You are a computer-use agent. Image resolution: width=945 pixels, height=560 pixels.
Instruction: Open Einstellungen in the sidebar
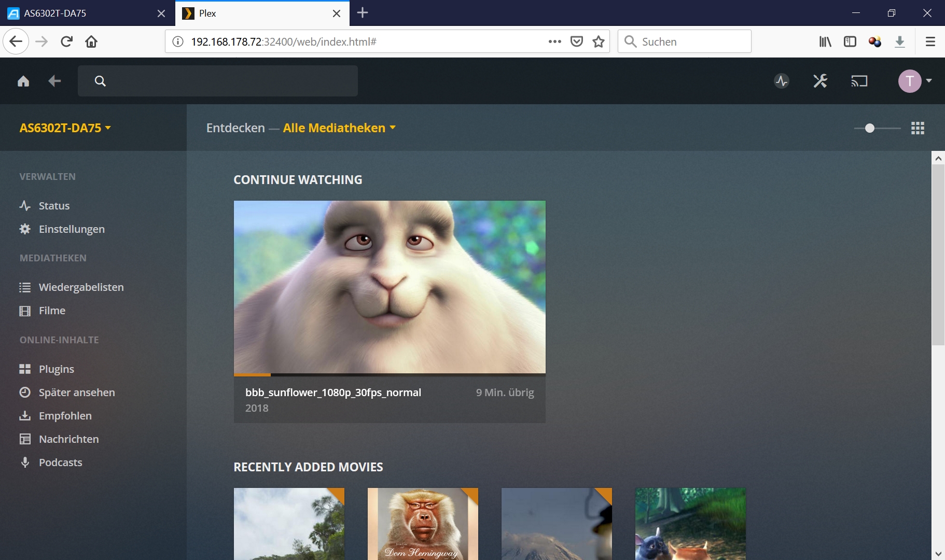pos(72,229)
